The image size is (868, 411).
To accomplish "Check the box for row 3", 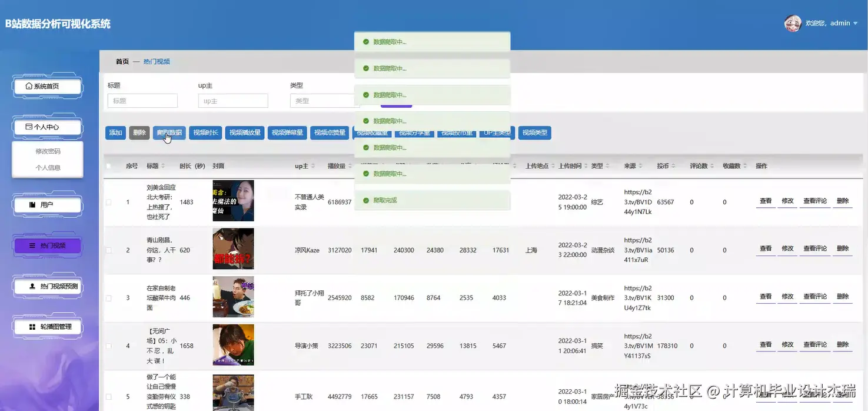I will click(108, 298).
